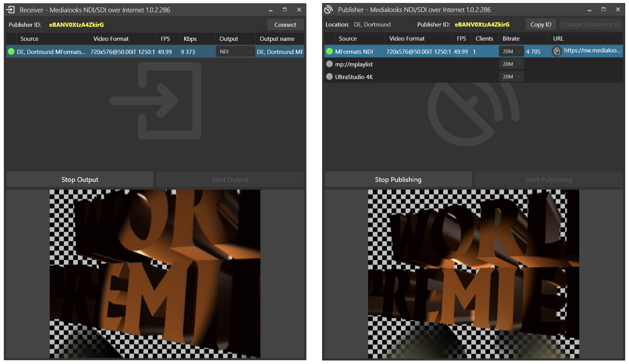This screenshot has width=629, height=364.
Task: Click the Publisher satellite icon in the title bar
Action: pyautogui.click(x=328, y=9)
